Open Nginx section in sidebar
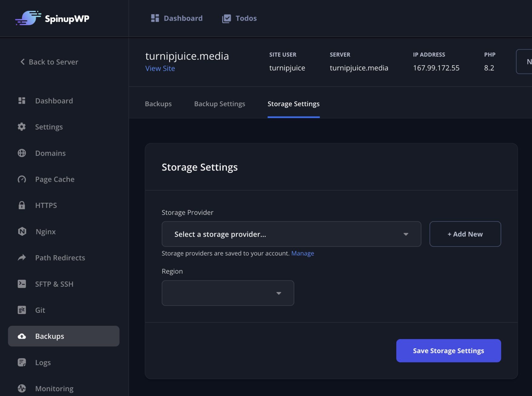The image size is (532, 396). tap(64, 232)
